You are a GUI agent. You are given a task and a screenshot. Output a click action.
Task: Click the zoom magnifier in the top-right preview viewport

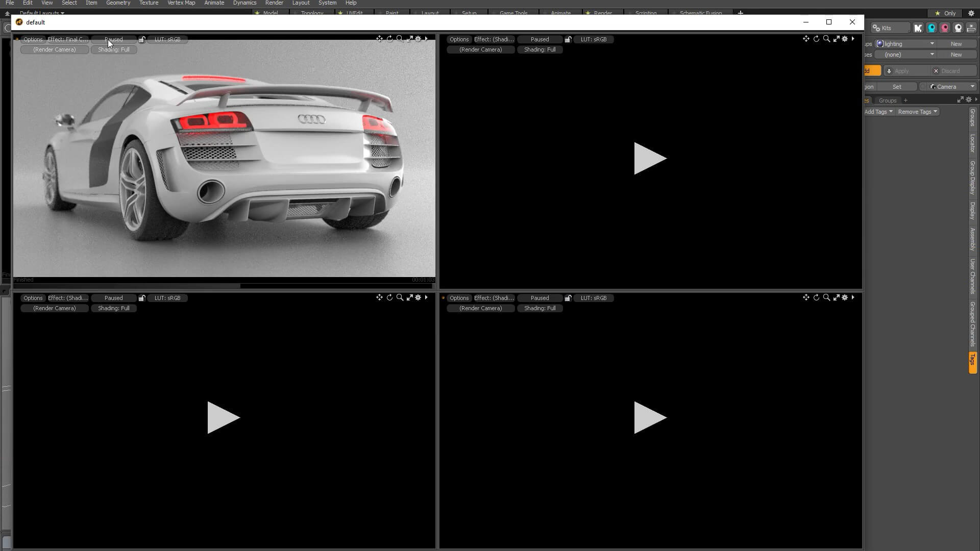pos(826,39)
